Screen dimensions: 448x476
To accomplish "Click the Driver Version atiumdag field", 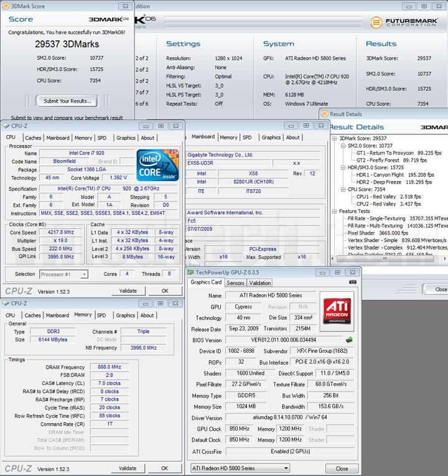I will pyautogui.click(x=290, y=418).
